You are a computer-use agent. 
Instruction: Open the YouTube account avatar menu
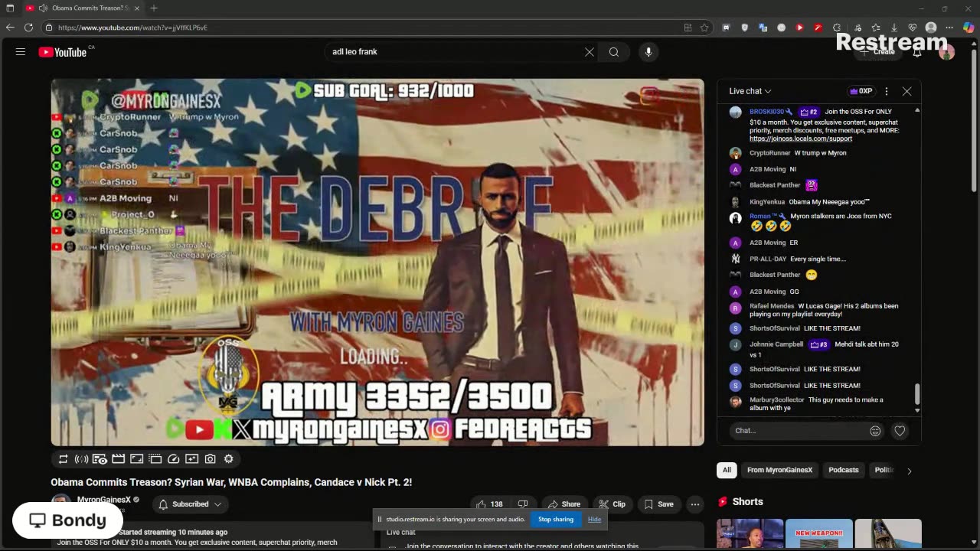click(946, 52)
